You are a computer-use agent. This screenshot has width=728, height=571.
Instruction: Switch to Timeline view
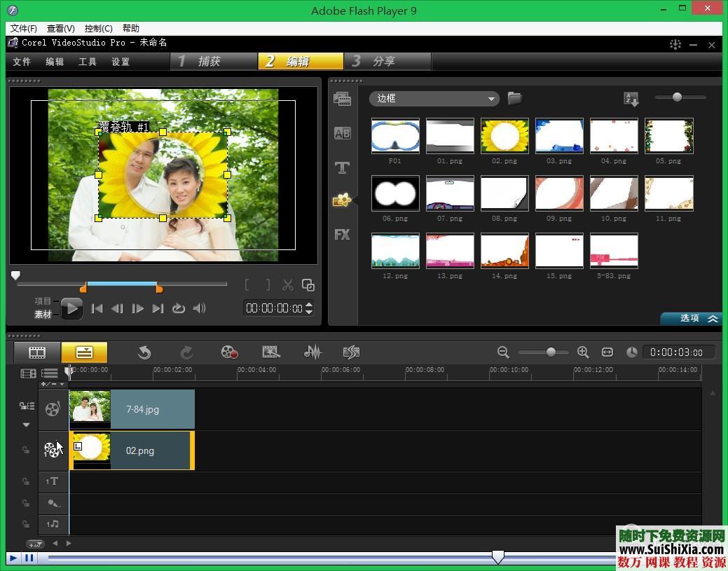pos(84,352)
